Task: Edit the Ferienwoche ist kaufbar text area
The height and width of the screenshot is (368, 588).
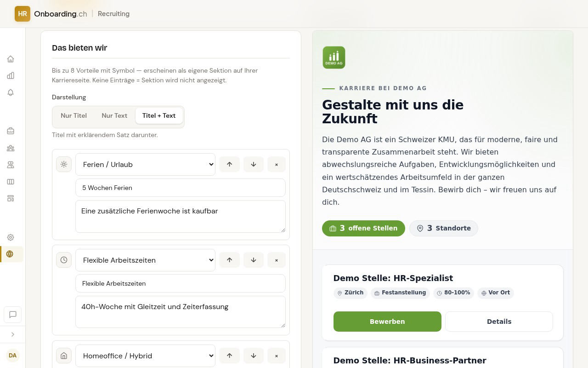Action: (x=181, y=216)
